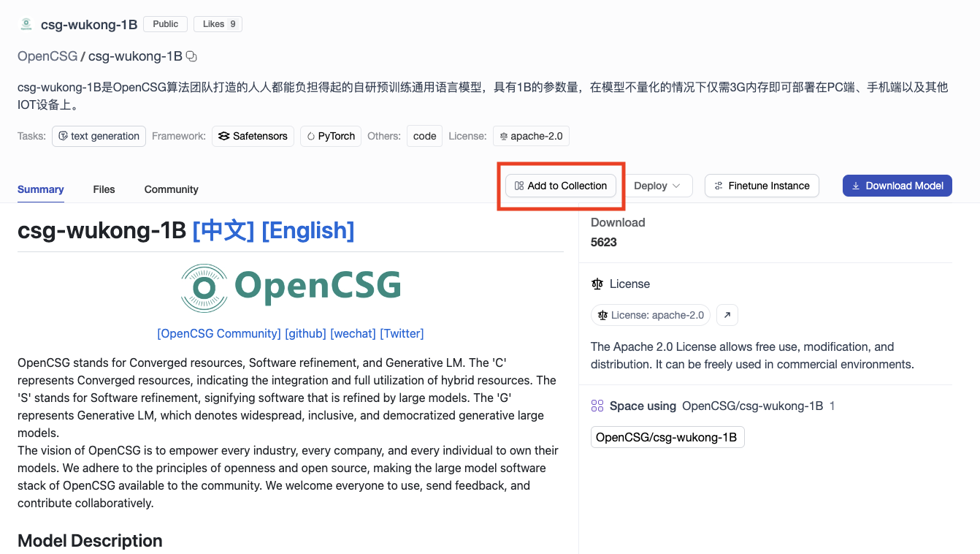Start a Finetune Instance

pyautogui.click(x=762, y=186)
